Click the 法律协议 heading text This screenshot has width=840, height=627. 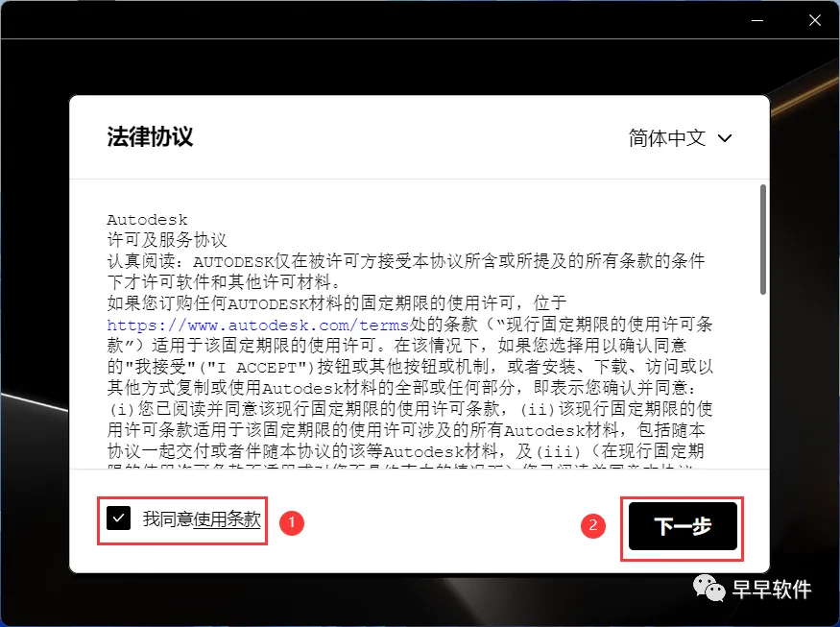pos(150,136)
